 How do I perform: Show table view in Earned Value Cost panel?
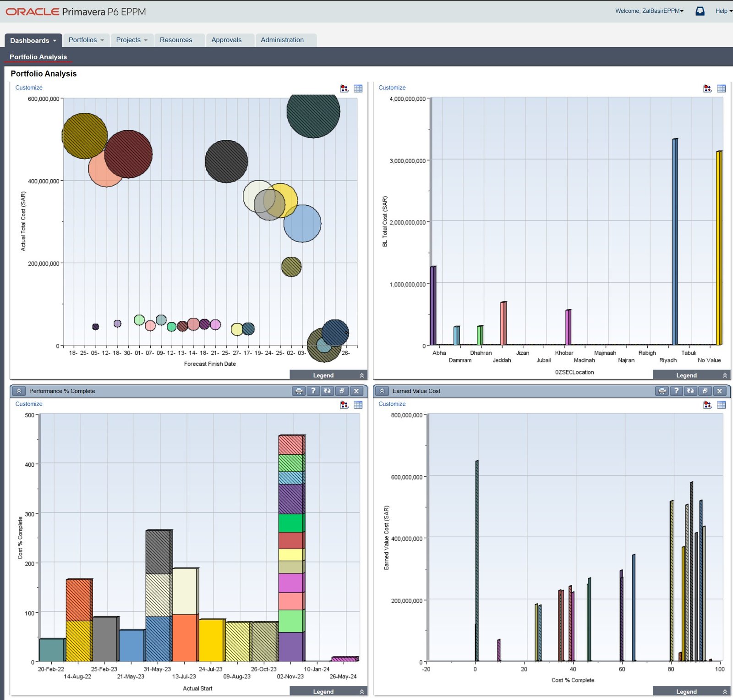coord(722,405)
